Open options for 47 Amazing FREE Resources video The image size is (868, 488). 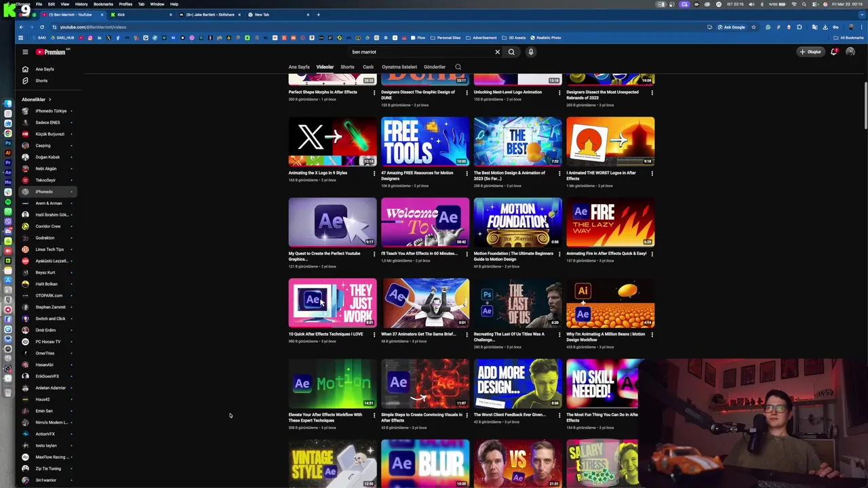(467, 174)
